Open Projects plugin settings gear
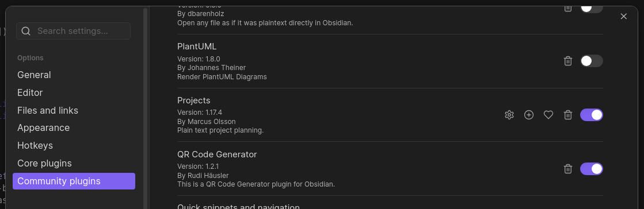644x209 pixels. [x=509, y=115]
